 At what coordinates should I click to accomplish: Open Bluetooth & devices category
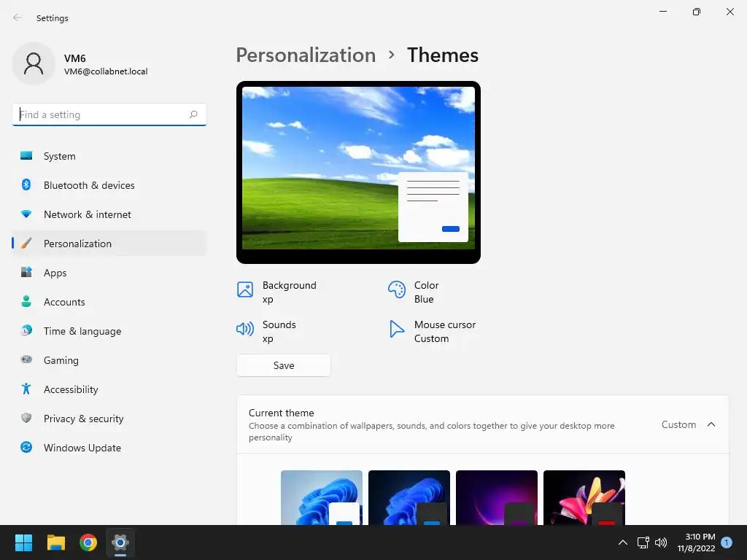[109, 184]
